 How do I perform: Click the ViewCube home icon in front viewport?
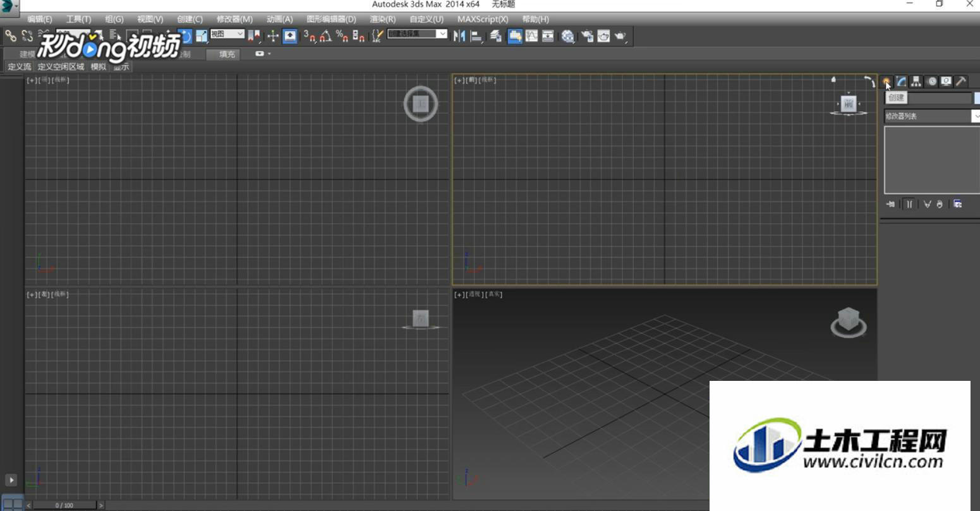pos(833,80)
